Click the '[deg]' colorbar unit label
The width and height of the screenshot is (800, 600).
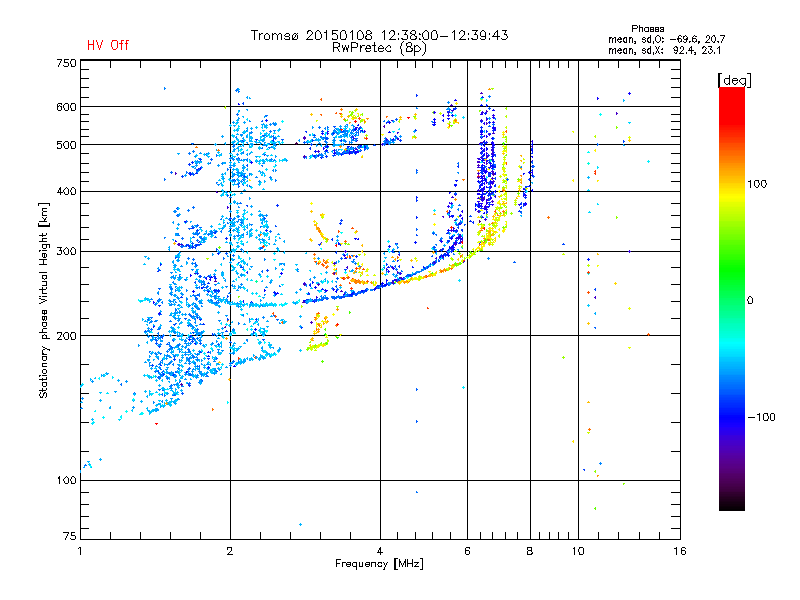pos(734,80)
